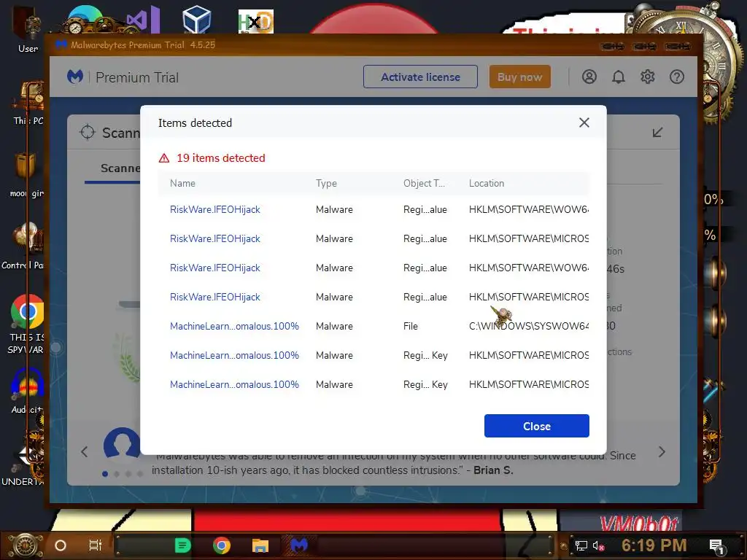The height and width of the screenshot is (560, 747).
Task: Sort by Name column header
Action: point(182,183)
